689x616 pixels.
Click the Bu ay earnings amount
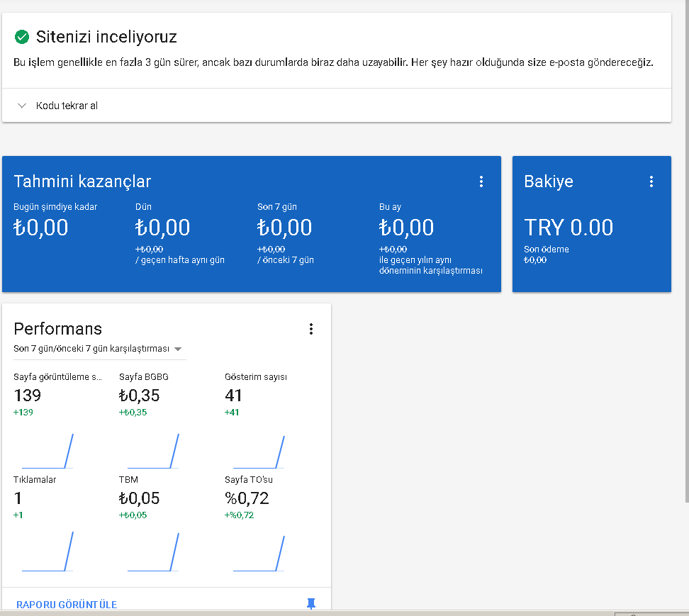pos(406,228)
